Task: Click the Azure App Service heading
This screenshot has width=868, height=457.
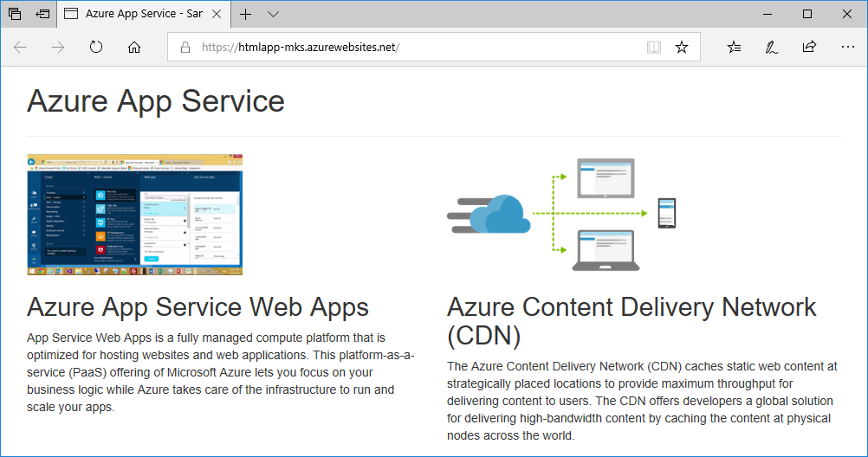Action: 156,101
